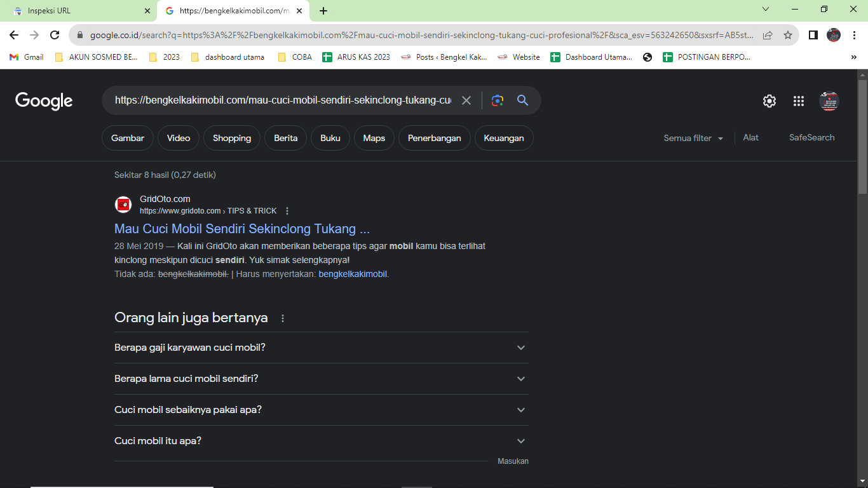Open SafeSearch settings
This screenshot has width=868, height=488.
tap(812, 137)
